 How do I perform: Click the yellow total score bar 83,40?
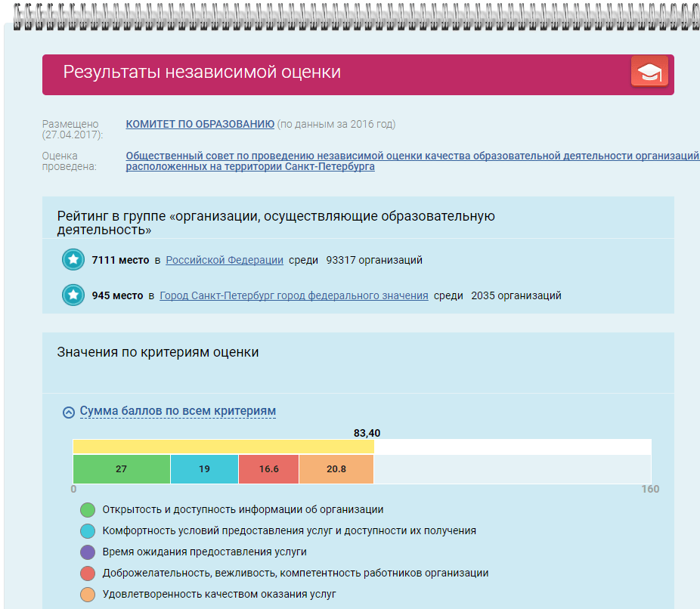click(x=223, y=447)
